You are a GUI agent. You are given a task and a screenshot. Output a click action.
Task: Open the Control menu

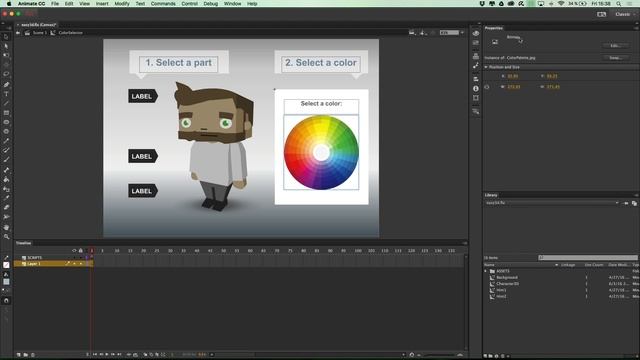coord(189,4)
